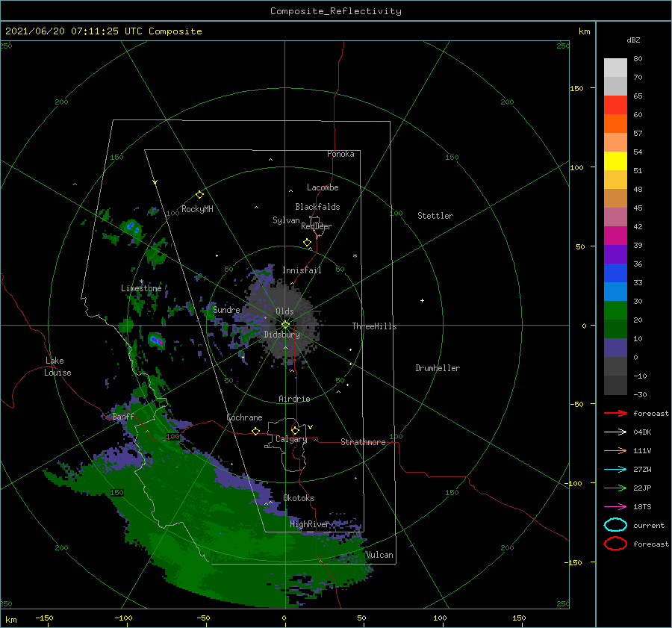Select the Ponoka label
Screen dimensions: 672x628
(x=340, y=154)
